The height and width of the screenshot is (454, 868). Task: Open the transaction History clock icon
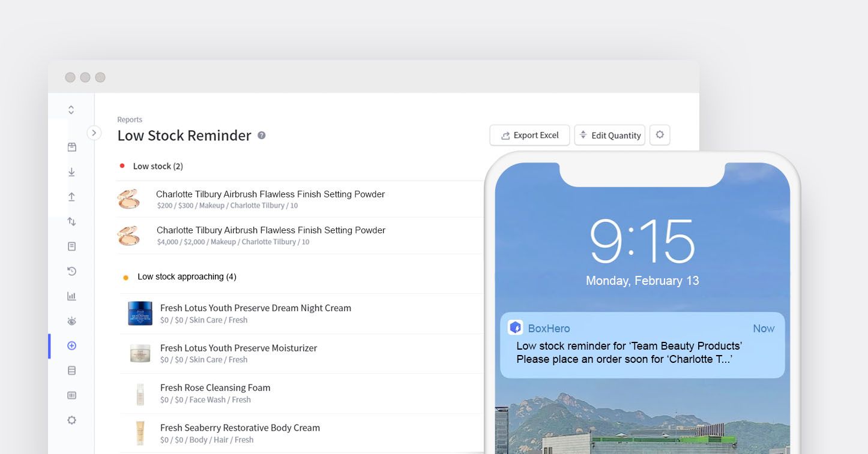(71, 271)
